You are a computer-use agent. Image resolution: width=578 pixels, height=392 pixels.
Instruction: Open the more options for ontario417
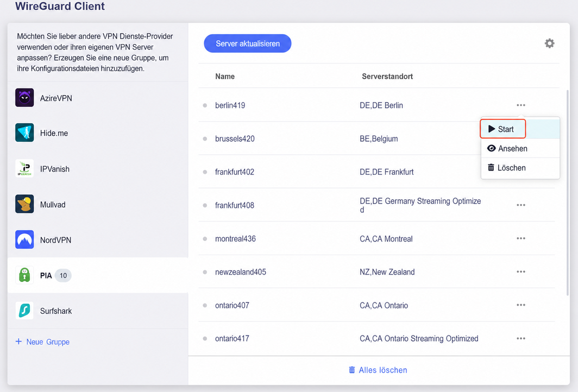click(521, 338)
